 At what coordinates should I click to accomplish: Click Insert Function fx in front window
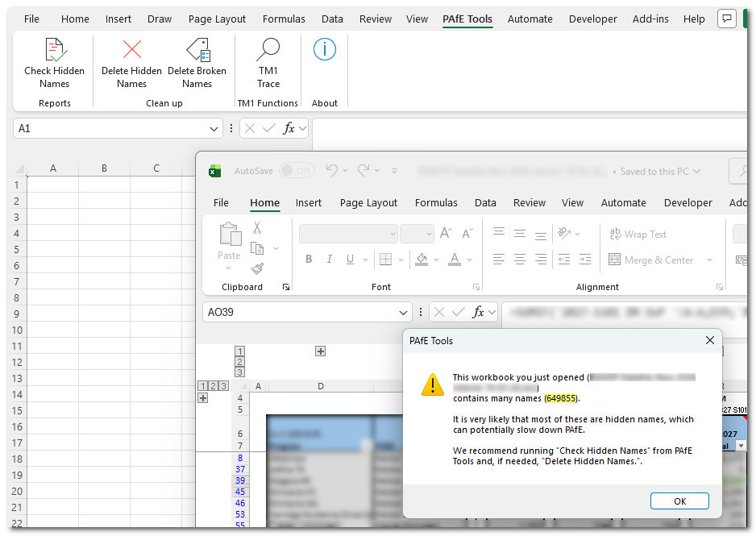point(478,313)
